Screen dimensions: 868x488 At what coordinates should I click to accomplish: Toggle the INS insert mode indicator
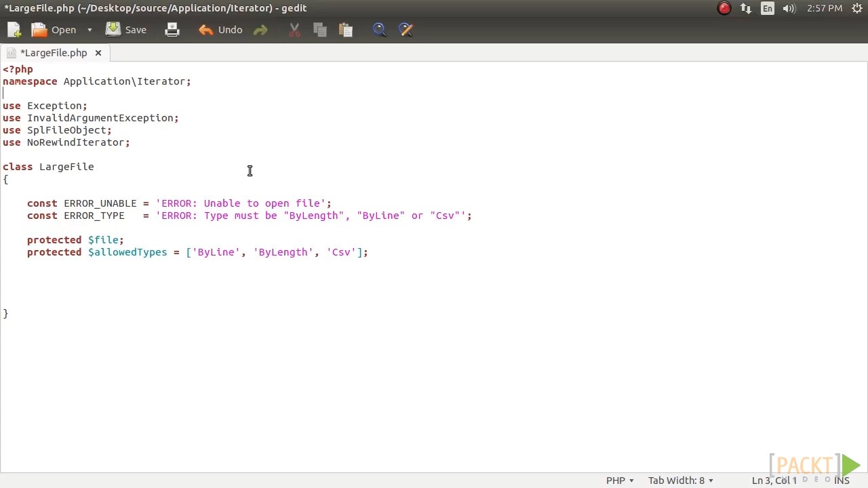click(842, 481)
